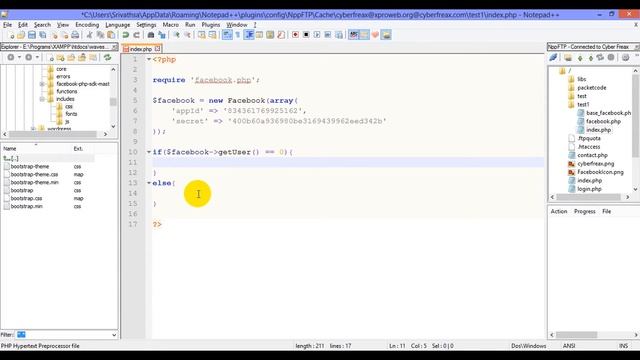Image resolution: width=640 pixels, height=360 pixels.
Task: Select login.php in NppFTP tree
Action: pyautogui.click(x=589, y=189)
